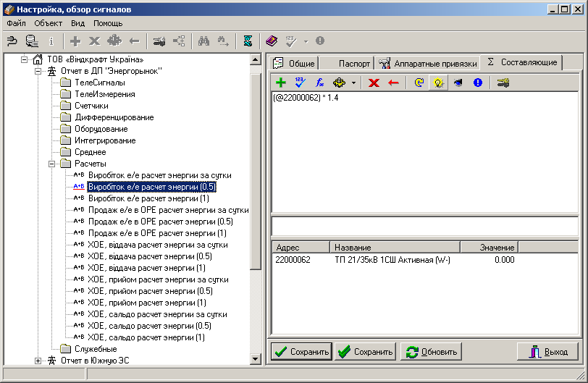Click the fx function icon
Viewport: 588px width, 383px height.
(319, 83)
